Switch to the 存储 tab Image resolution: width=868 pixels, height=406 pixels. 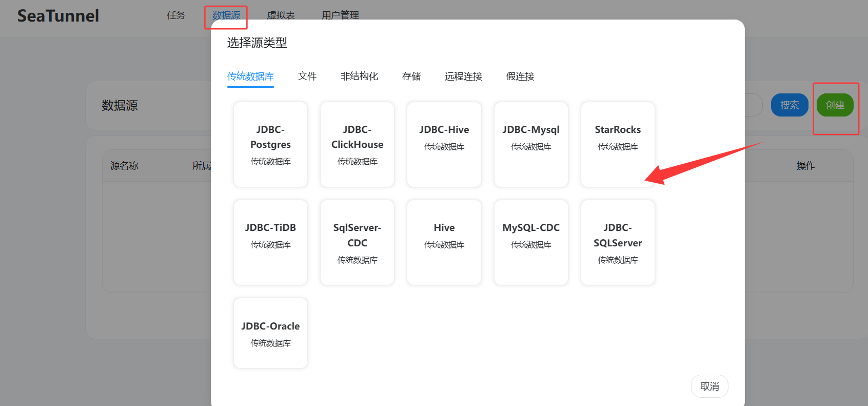point(411,76)
